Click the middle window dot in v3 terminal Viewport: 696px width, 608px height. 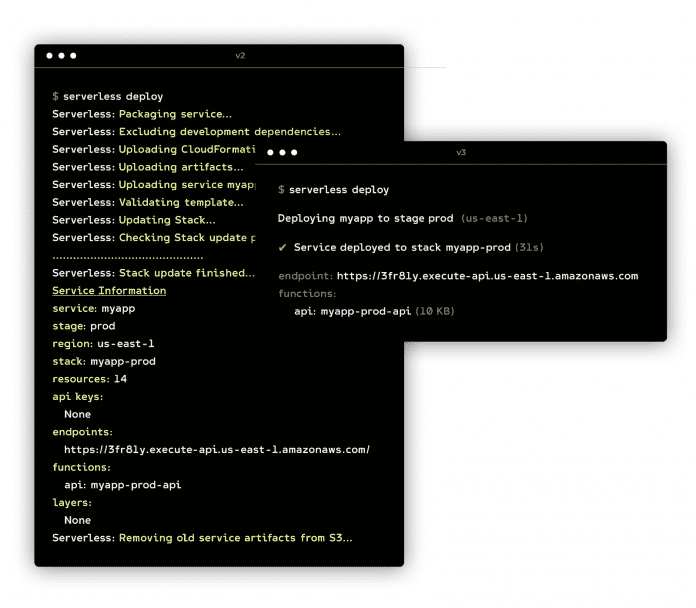pyautogui.click(x=282, y=153)
